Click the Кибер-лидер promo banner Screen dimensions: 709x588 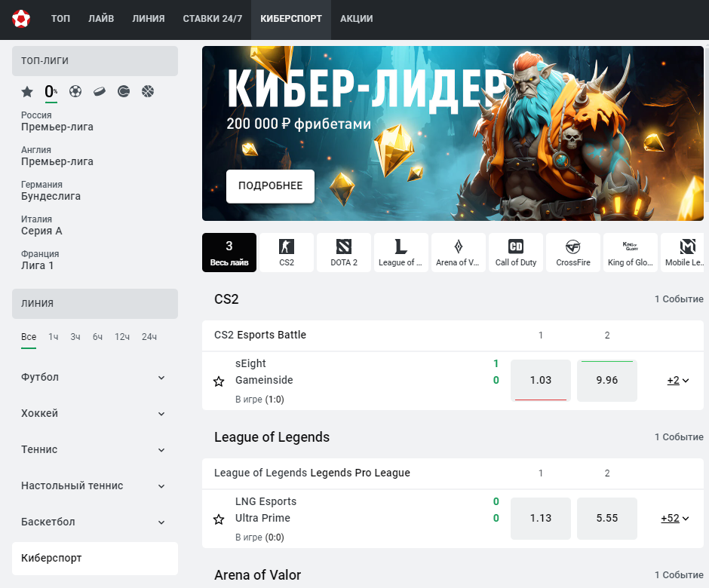point(453,133)
